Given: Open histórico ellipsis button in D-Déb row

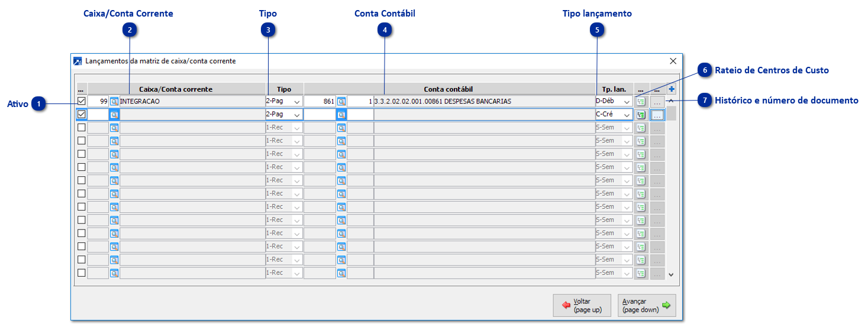Looking at the screenshot, I should pyautogui.click(x=657, y=102).
